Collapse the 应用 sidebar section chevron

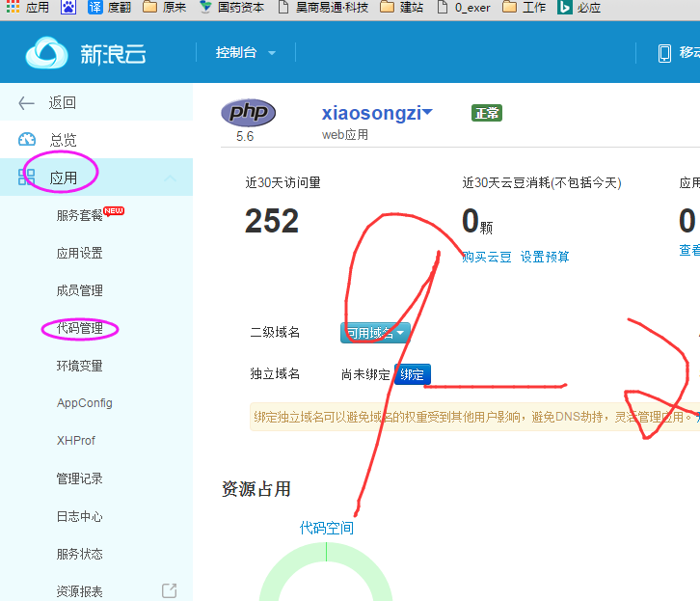(170, 178)
